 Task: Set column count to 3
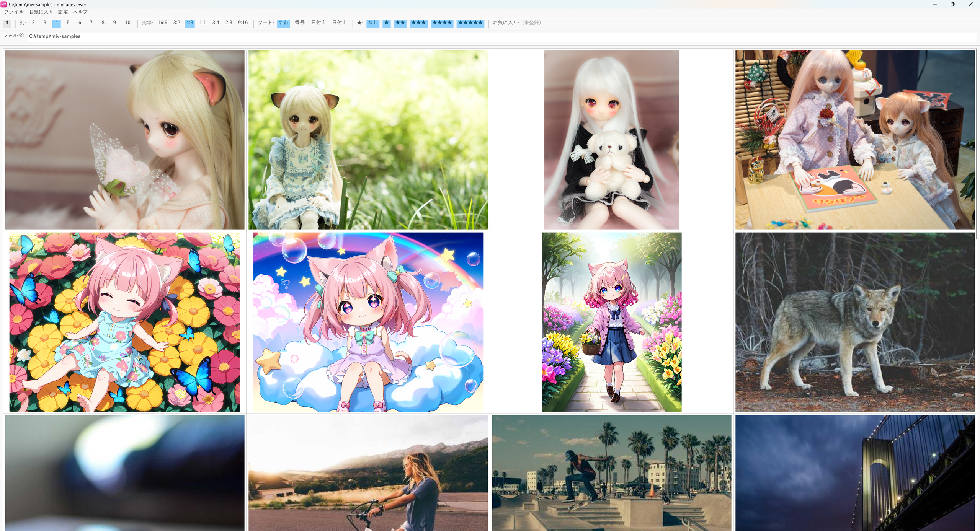(x=45, y=23)
